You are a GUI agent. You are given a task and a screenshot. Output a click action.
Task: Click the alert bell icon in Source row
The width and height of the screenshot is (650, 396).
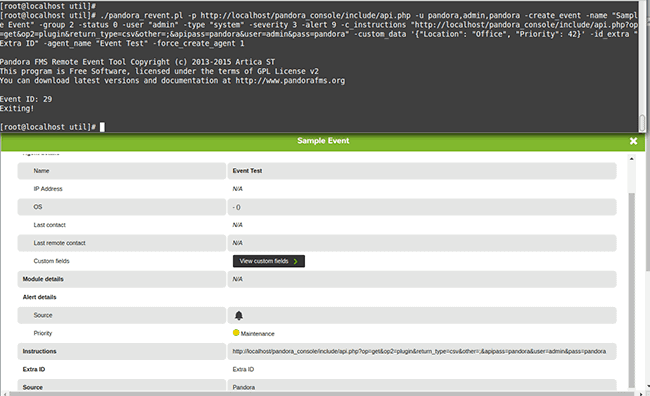tap(239, 316)
